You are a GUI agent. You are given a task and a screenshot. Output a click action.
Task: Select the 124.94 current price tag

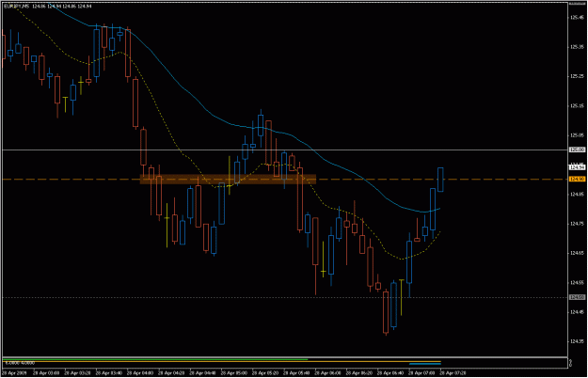click(x=577, y=167)
